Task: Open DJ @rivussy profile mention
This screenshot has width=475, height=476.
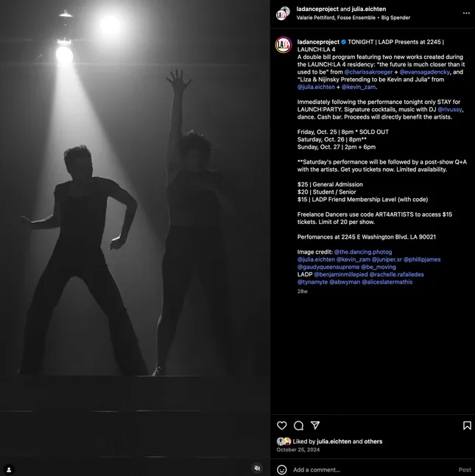Action: point(450,109)
